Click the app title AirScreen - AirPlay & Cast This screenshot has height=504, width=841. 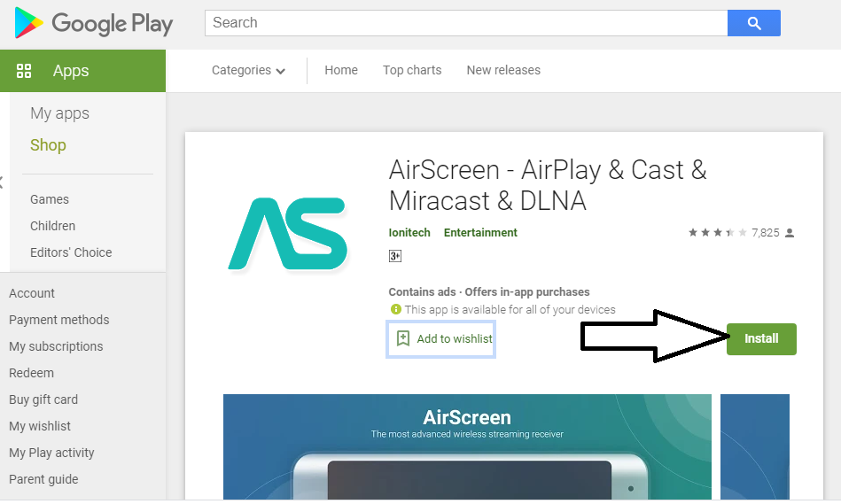pos(548,185)
